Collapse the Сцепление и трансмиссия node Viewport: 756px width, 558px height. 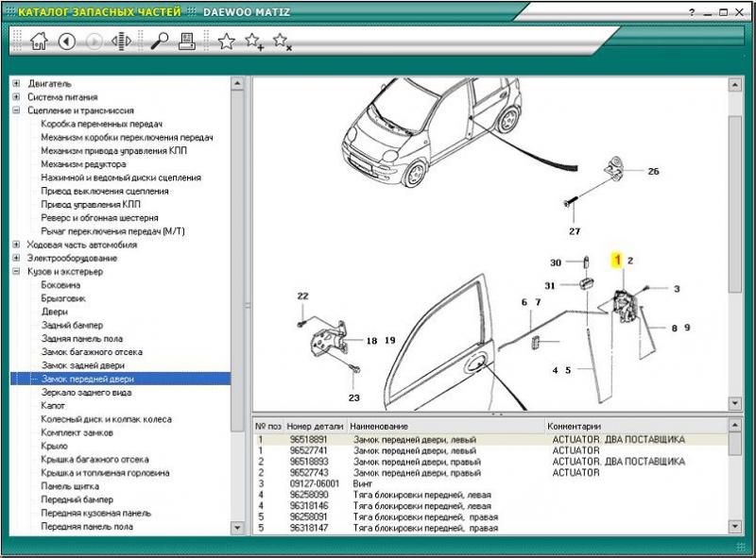17,110
